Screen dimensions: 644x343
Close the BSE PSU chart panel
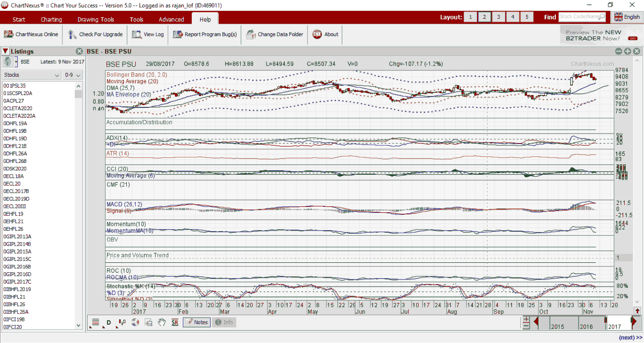click(x=637, y=51)
